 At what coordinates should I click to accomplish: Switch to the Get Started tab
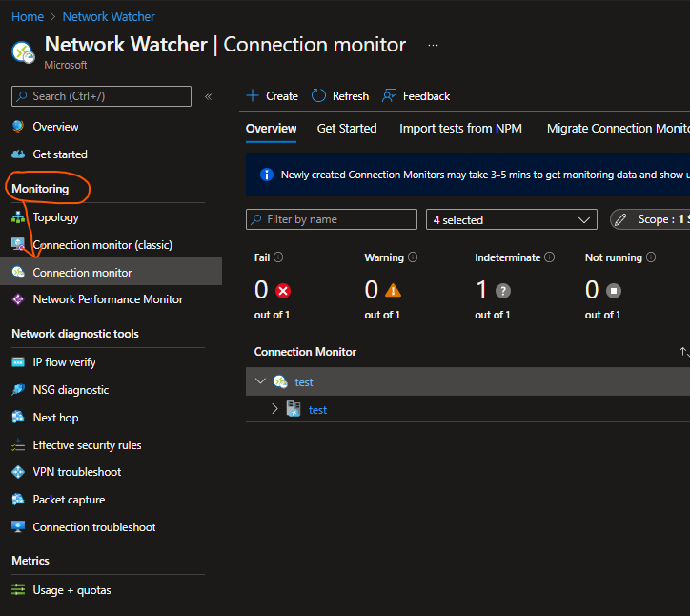point(347,129)
